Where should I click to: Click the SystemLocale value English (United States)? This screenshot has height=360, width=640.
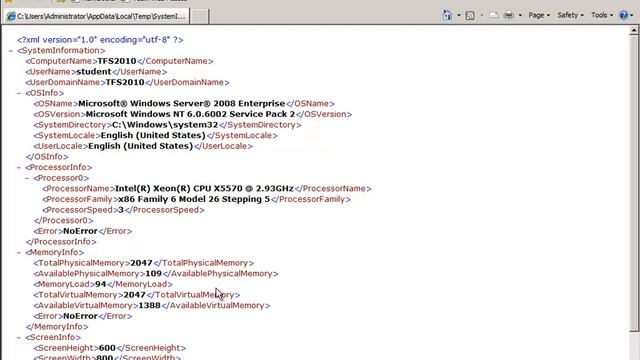pos(153,135)
